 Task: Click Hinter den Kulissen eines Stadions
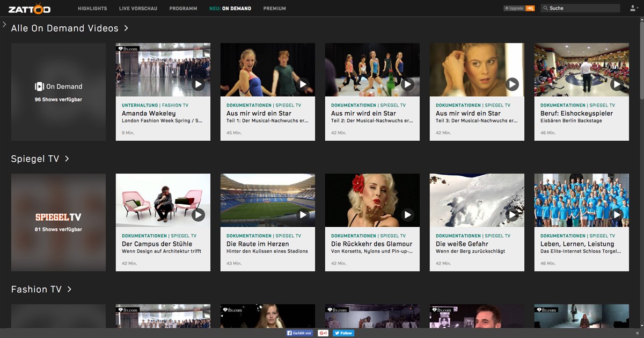267,251
